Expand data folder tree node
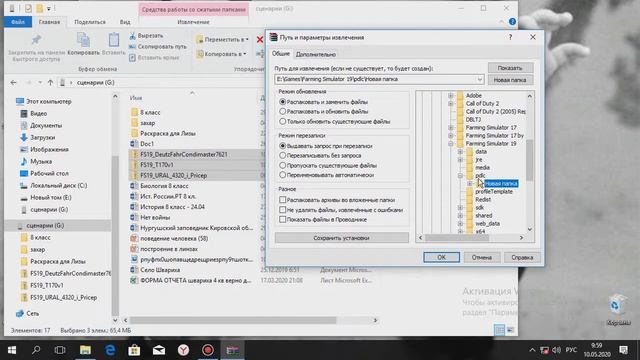The image size is (640, 360). 460,151
